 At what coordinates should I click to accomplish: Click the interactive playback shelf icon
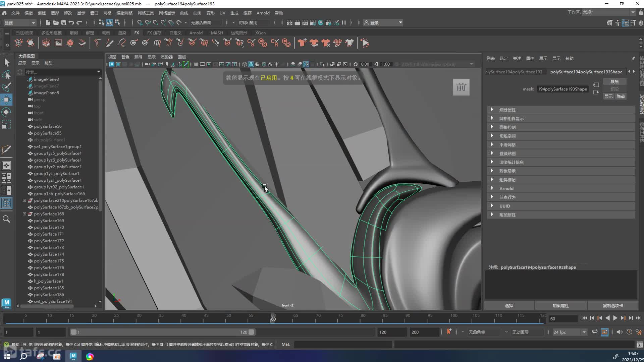click(x=366, y=43)
